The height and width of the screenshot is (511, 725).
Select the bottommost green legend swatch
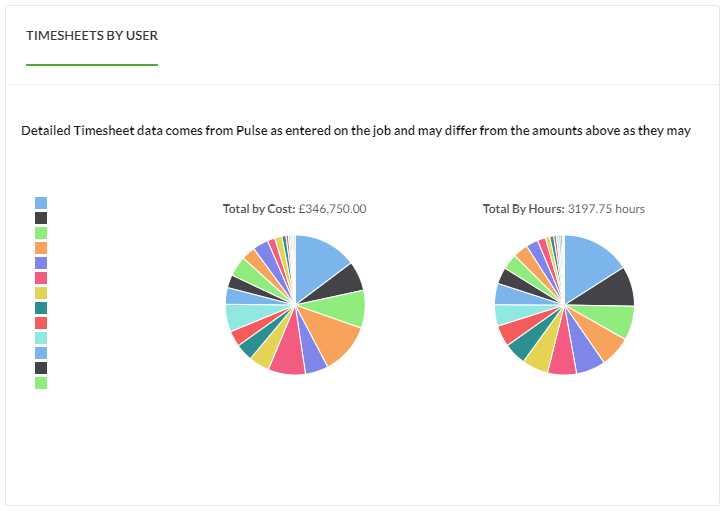click(41, 383)
